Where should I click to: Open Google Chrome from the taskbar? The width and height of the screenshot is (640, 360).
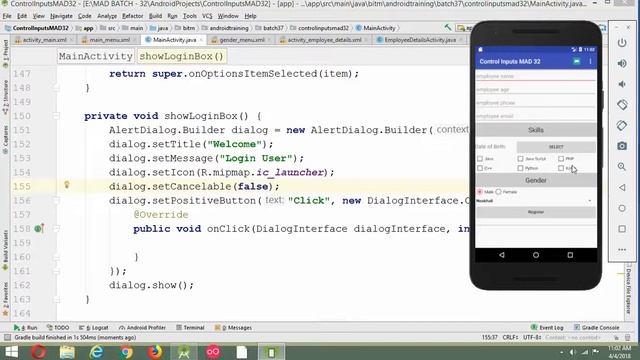(126, 352)
